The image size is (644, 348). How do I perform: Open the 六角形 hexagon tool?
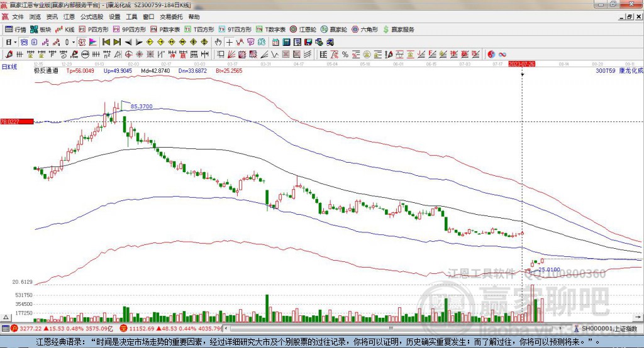pos(365,30)
